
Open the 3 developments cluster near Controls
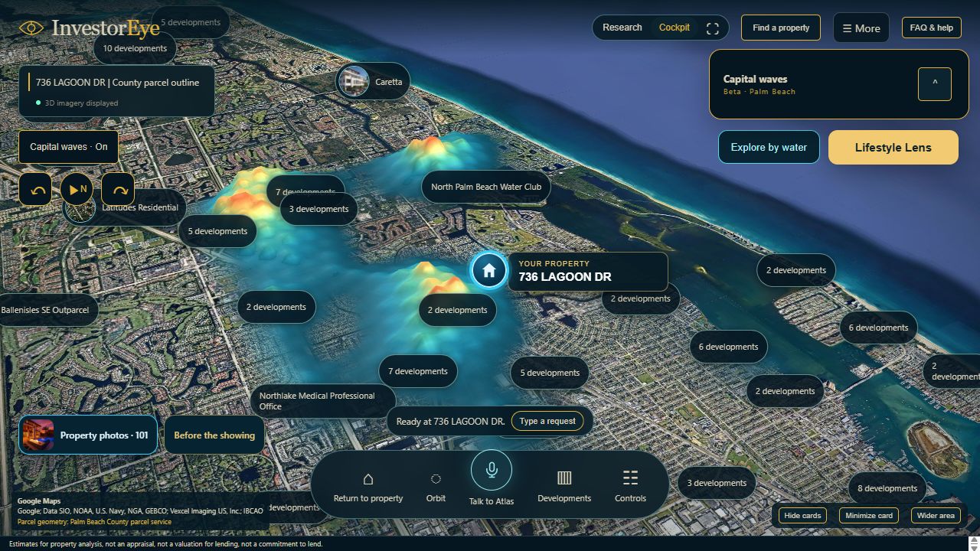click(x=717, y=483)
